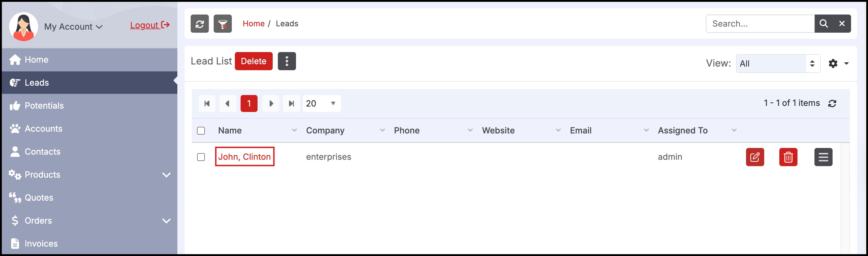Click into the Search input field

tap(760, 24)
